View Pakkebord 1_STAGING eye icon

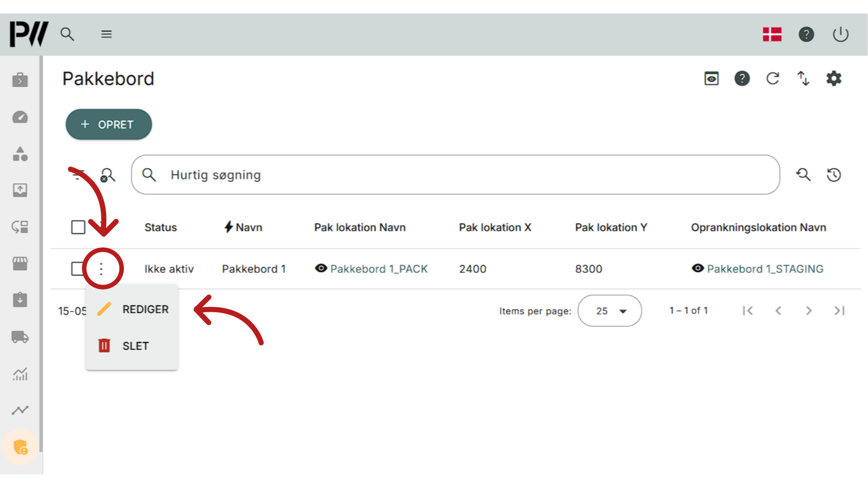pos(698,268)
